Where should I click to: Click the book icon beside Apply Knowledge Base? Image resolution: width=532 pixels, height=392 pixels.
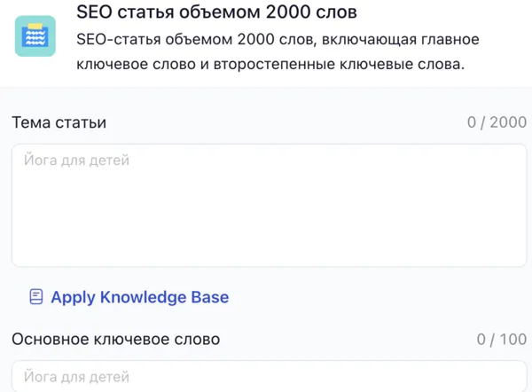pyautogui.click(x=36, y=297)
